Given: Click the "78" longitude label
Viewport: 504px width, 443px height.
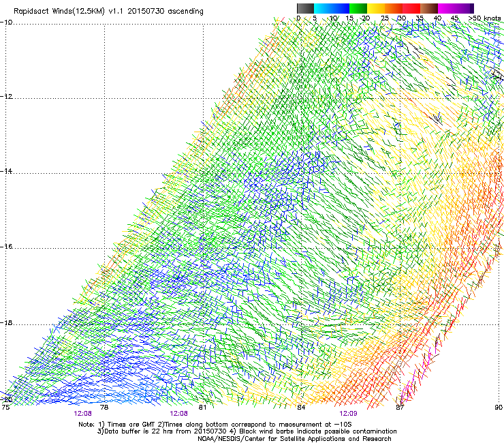Looking at the screenshot, I should [x=104, y=408].
